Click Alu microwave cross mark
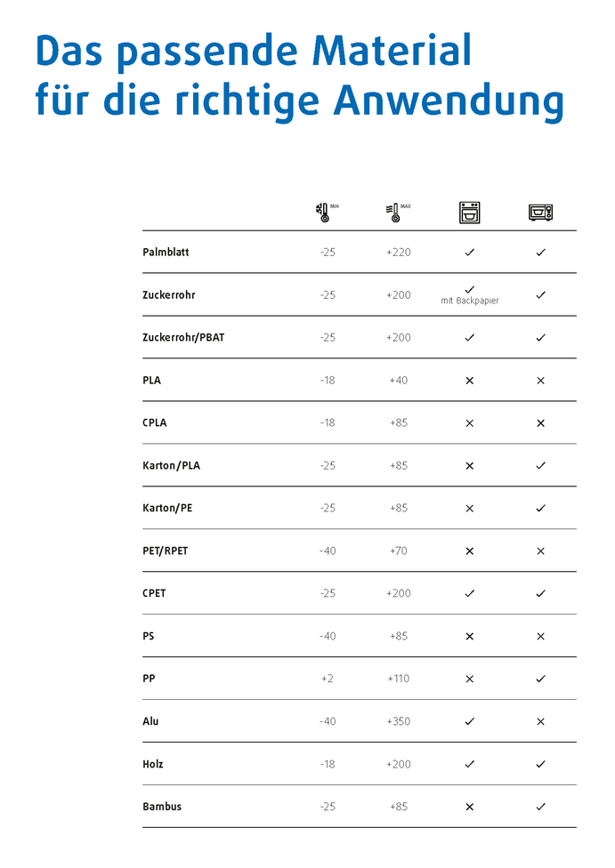Viewport: 615px width, 868px height. pos(540,721)
